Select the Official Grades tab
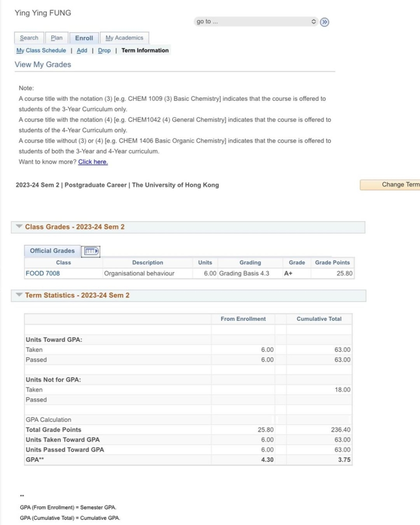The width and height of the screenshot is (420, 525). [x=52, y=251]
